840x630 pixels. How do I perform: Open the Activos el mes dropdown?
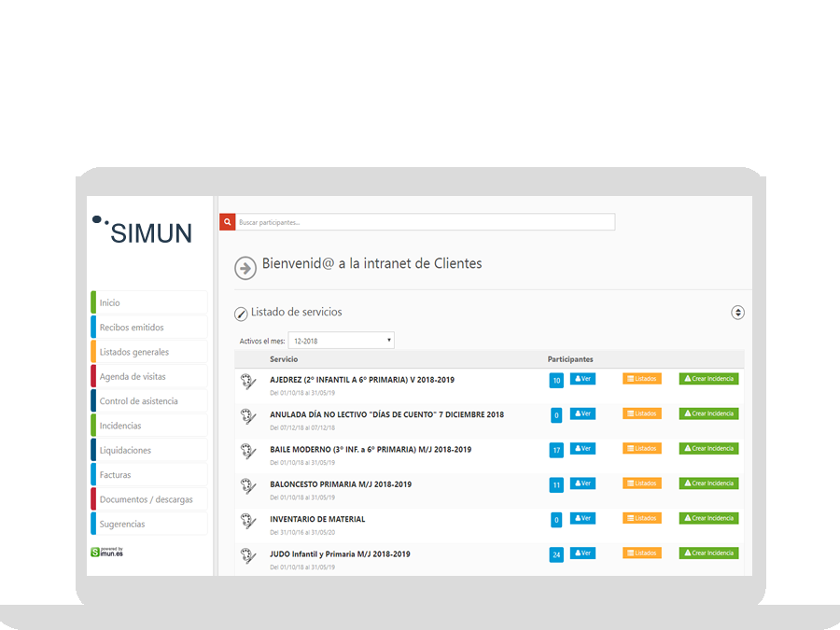(341, 341)
